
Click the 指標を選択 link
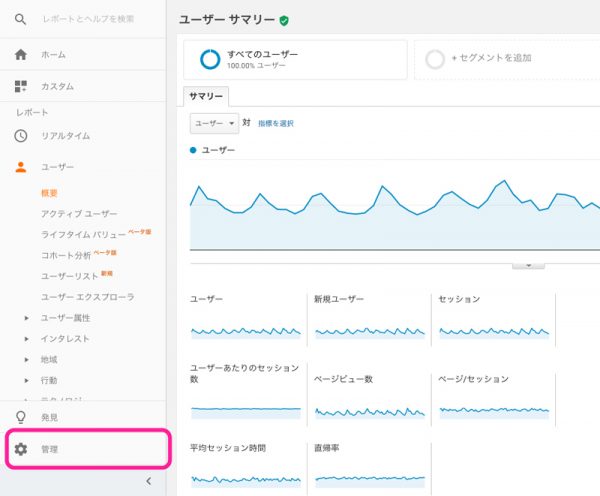click(276, 123)
